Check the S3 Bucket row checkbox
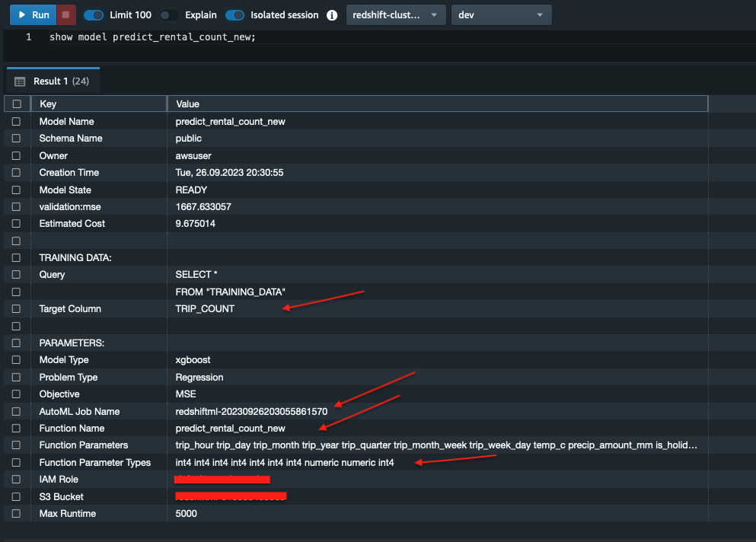Image resolution: width=756 pixels, height=542 pixels. (16, 496)
